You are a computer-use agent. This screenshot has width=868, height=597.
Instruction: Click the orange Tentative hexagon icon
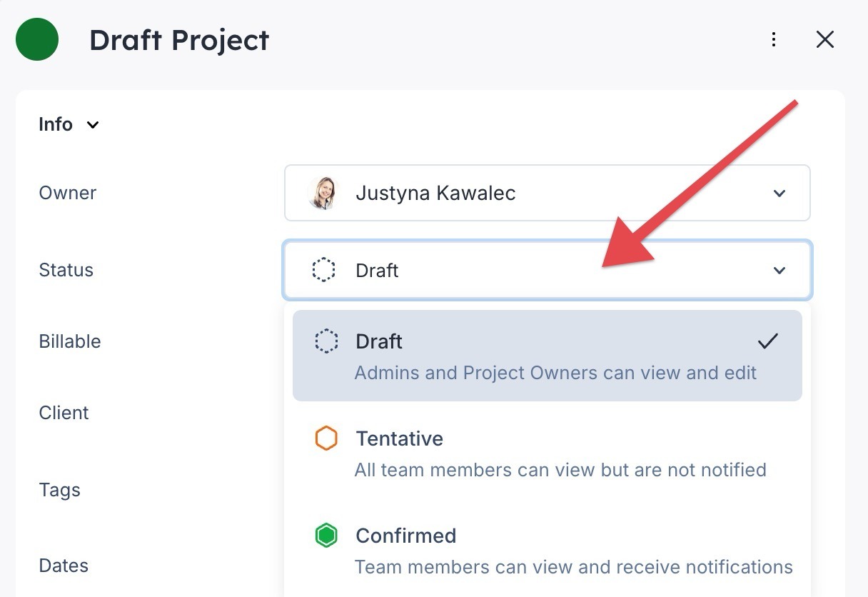326,438
